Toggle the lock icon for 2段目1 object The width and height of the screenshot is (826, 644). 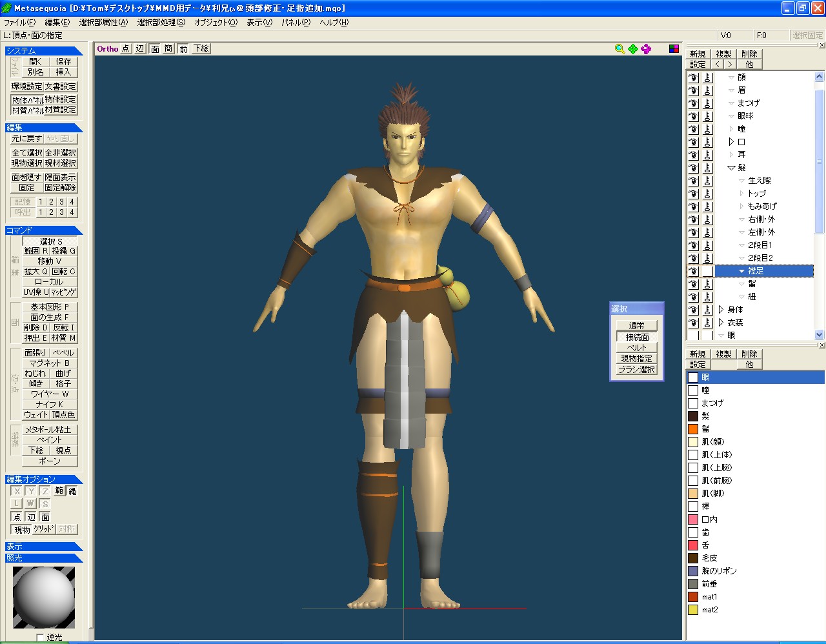coord(708,245)
